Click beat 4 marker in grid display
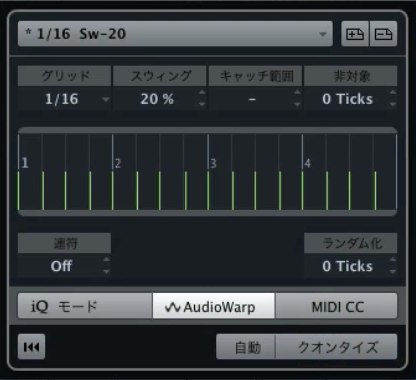416x380 pixels. (307, 163)
